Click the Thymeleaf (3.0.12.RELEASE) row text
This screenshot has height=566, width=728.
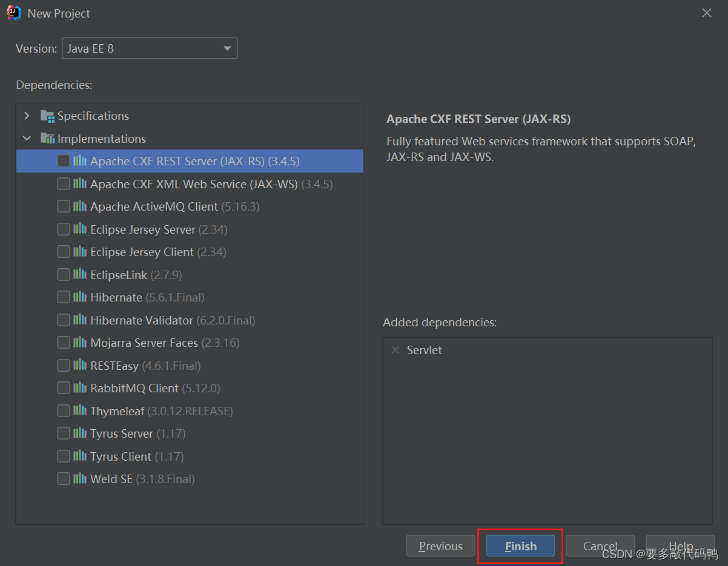click(x=162, y=411)
